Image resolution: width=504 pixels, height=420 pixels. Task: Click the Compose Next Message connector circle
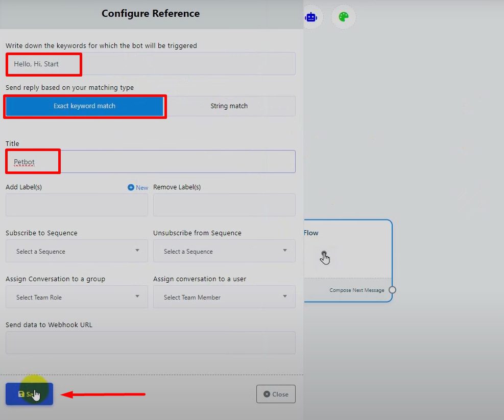[x=392, y=290]
